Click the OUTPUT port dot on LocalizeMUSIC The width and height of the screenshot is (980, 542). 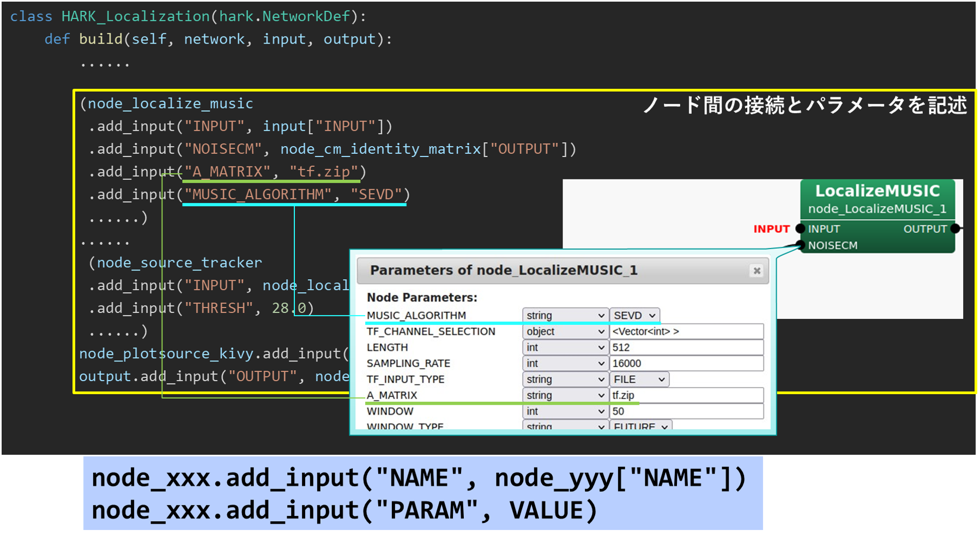(955, 228)
